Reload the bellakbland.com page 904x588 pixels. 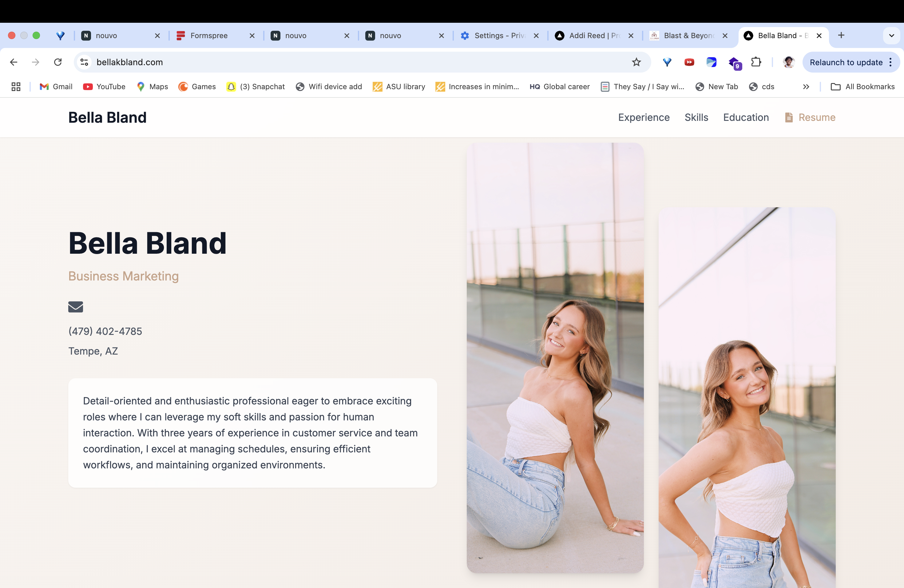[x=58, y=62]
